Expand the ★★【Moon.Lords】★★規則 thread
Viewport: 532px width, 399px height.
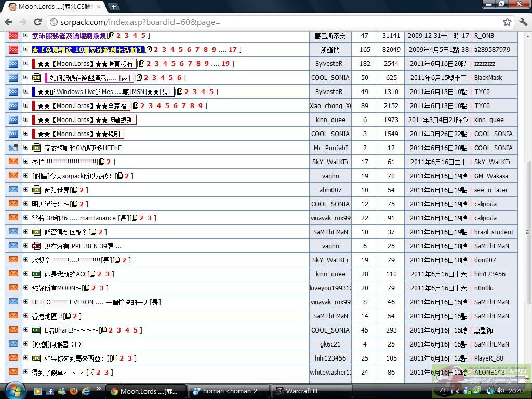click(25, 134)
